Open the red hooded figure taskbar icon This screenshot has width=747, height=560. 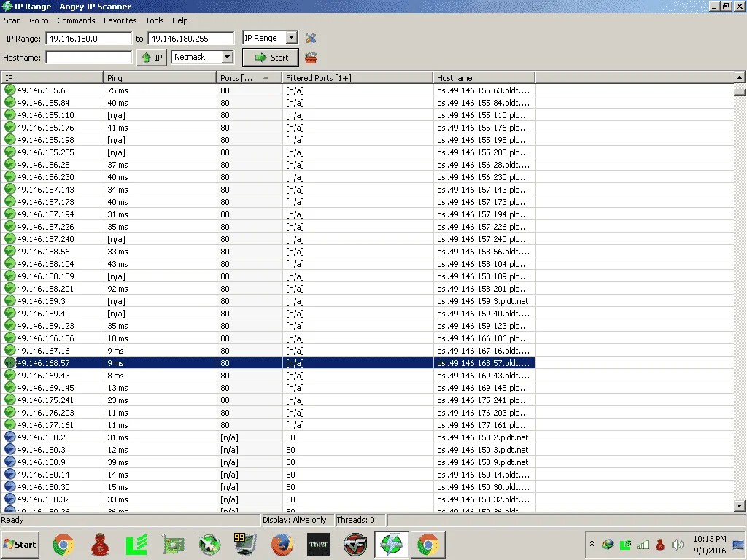(x=100, y=545)
